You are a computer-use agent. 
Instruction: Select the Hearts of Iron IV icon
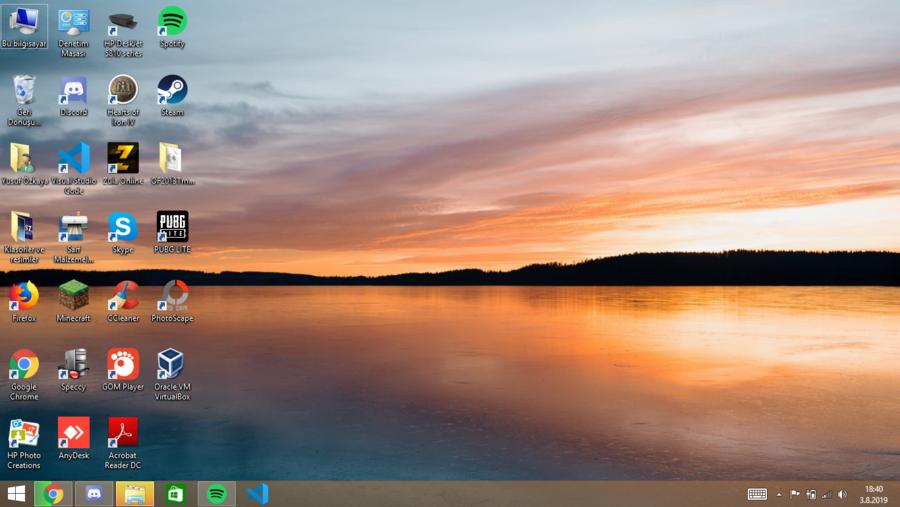[123, 100]
